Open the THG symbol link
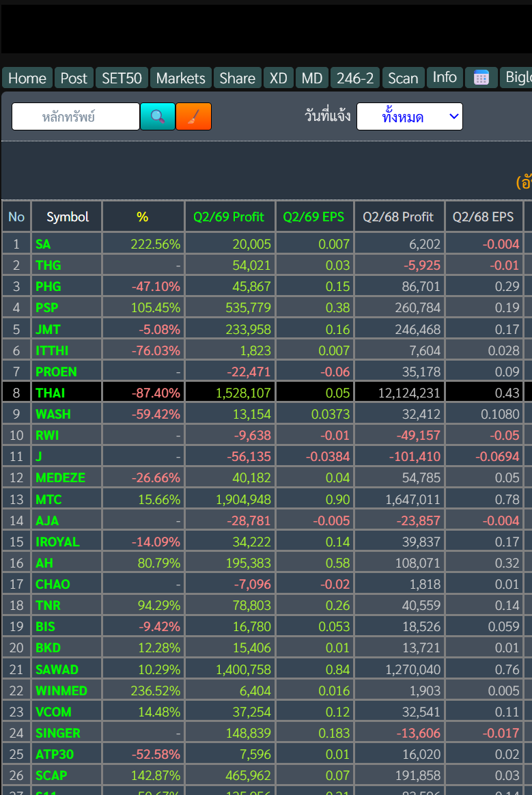The width and height of the screenshot is (532, 795). coord(48,265)
